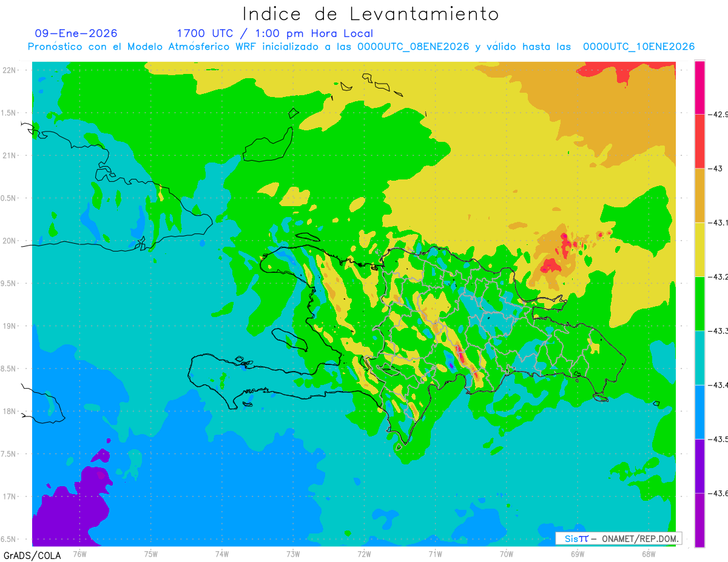Select the date text '09-Ene-2026'
Viewport: 728px width, 562px height.
pos(76,33)
